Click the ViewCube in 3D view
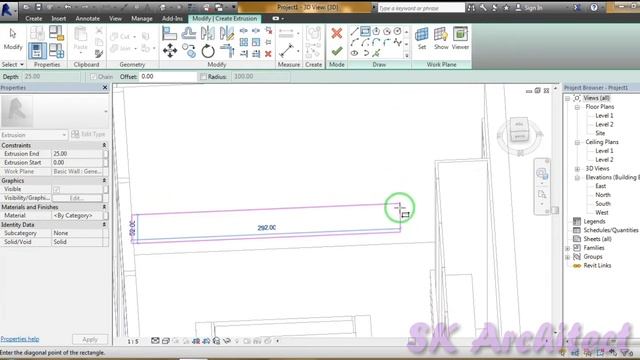This screenshot has width=640, height=360. pos(519,130)
